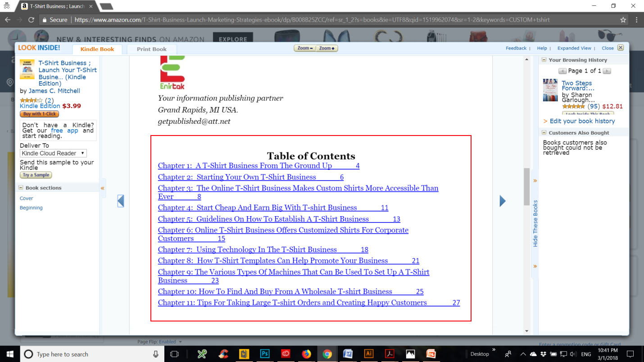Open a new browser tab
Viewport: 644px width, 362px height.
[x=106, y=6]
